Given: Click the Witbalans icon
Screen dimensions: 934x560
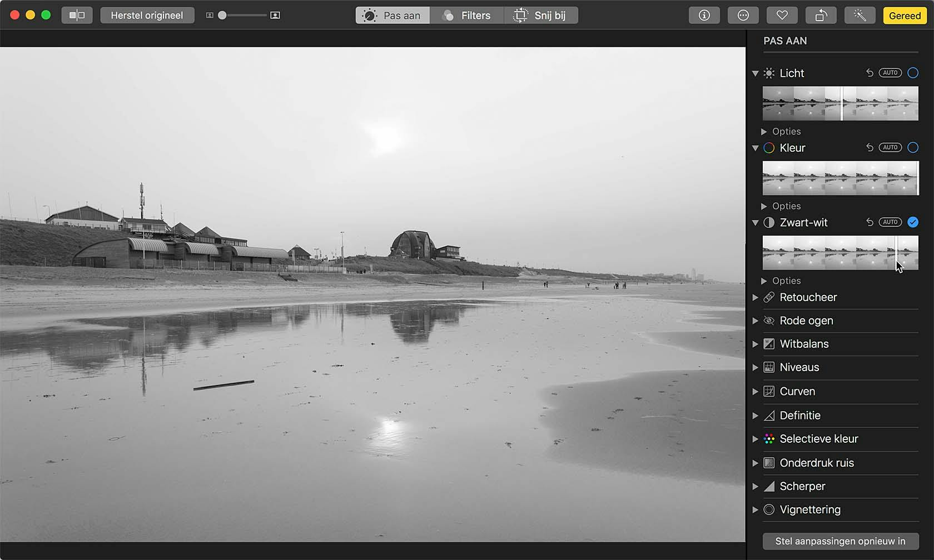Looking at the screenshot, I should pyautogui.click(x=769, y=344).
